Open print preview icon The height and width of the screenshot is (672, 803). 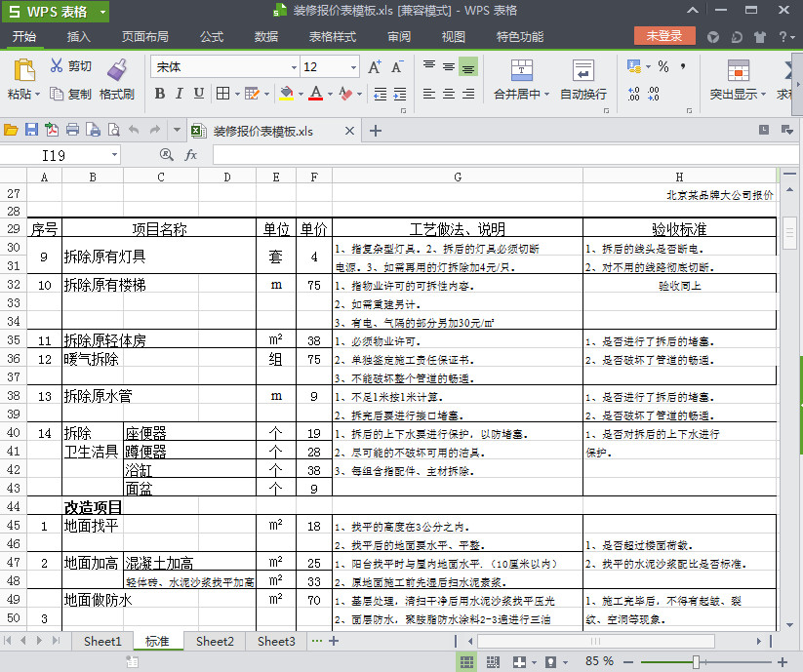click(114, 130)
